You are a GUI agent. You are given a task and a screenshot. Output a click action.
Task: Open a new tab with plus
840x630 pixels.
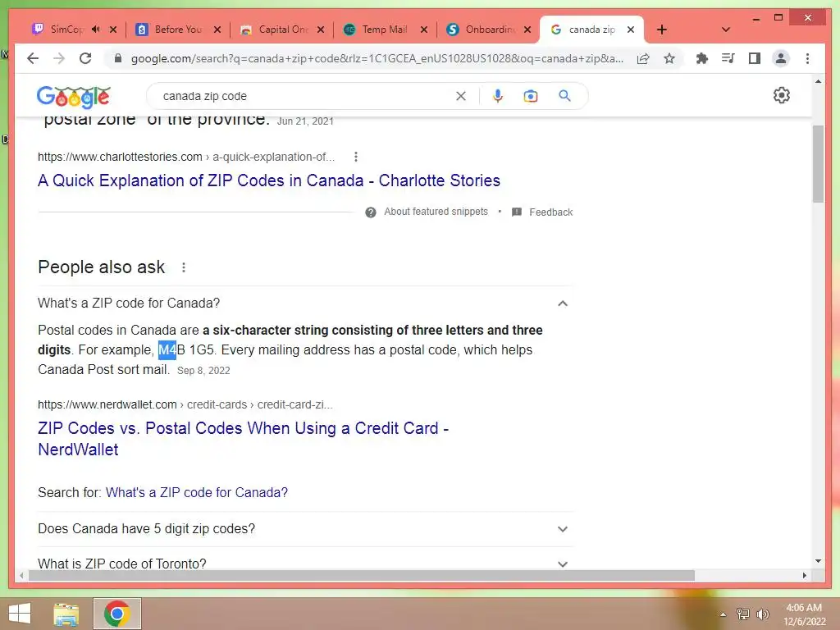(x=662, y=30)
